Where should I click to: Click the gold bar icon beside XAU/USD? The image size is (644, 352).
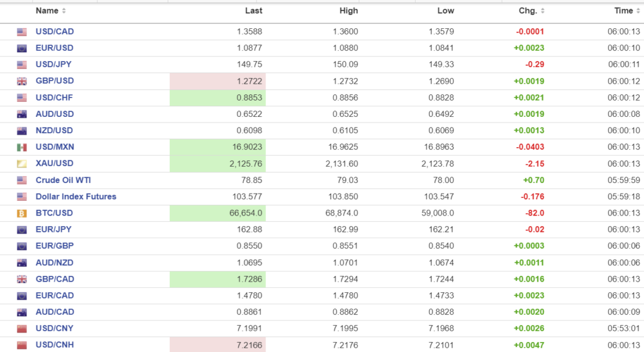tap(22, 164)
